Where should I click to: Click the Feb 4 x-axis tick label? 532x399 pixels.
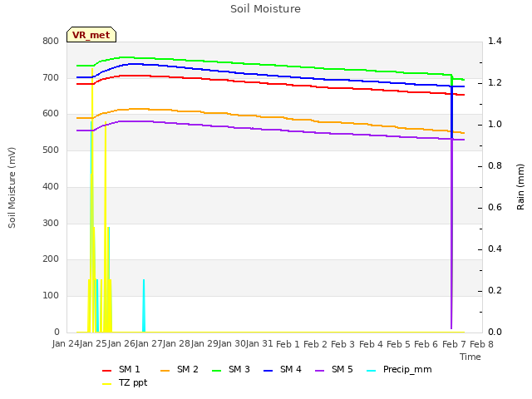(x=371, y=344)
